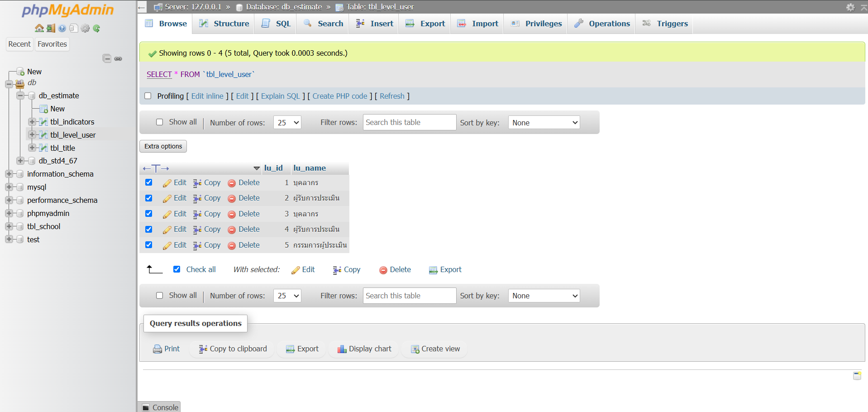Click the Home icon in the sidebar
The image size is (868, 412).
pyautogui.click(x=39, y=29)
